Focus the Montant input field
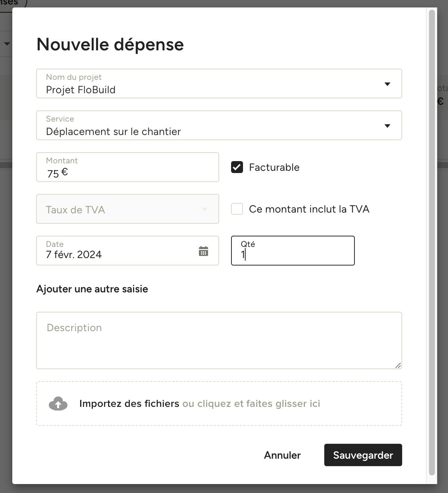The height and width of the screenshot is (493, 448). [127, 167]
